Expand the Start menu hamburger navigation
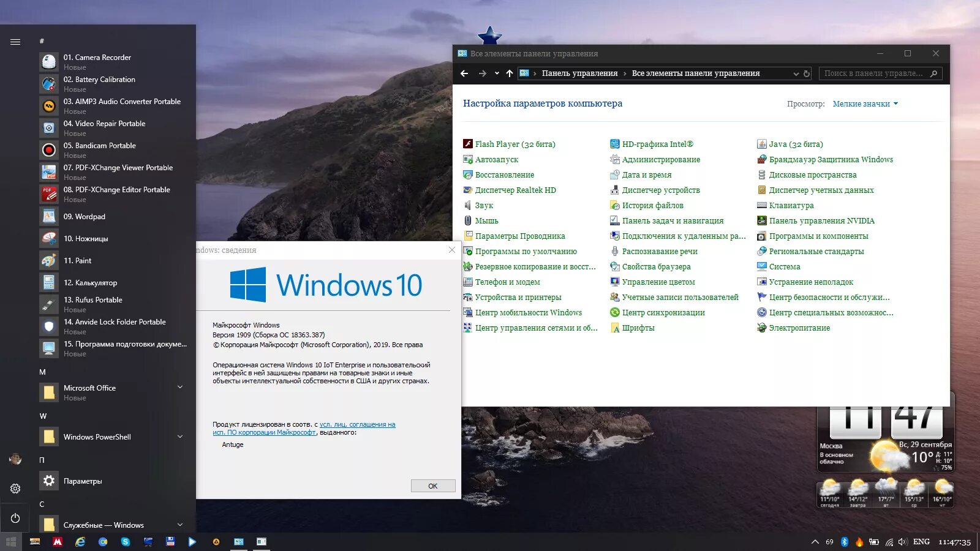Viewport: 980px width, 551px height. pyautogui.click(x=15, y=42)
